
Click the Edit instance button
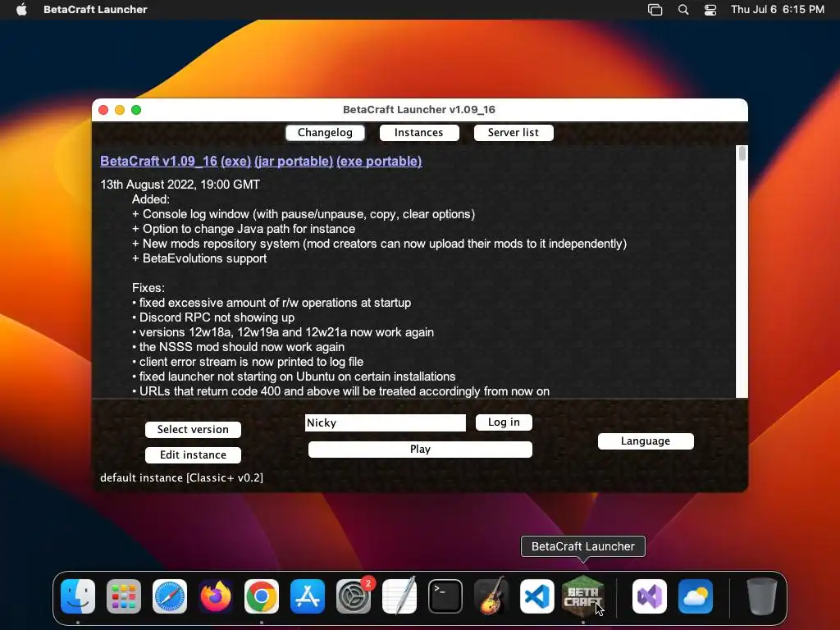[x=193, y=454]
